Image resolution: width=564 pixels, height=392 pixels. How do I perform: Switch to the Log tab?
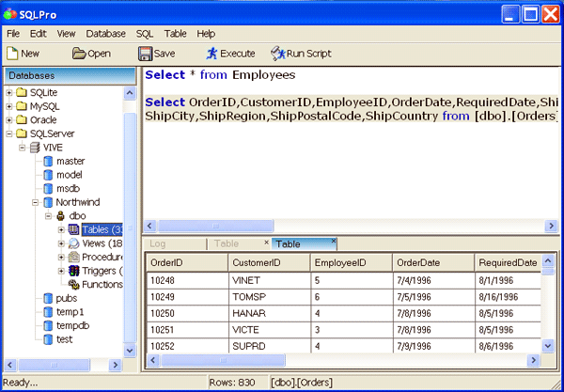[158, 243]
